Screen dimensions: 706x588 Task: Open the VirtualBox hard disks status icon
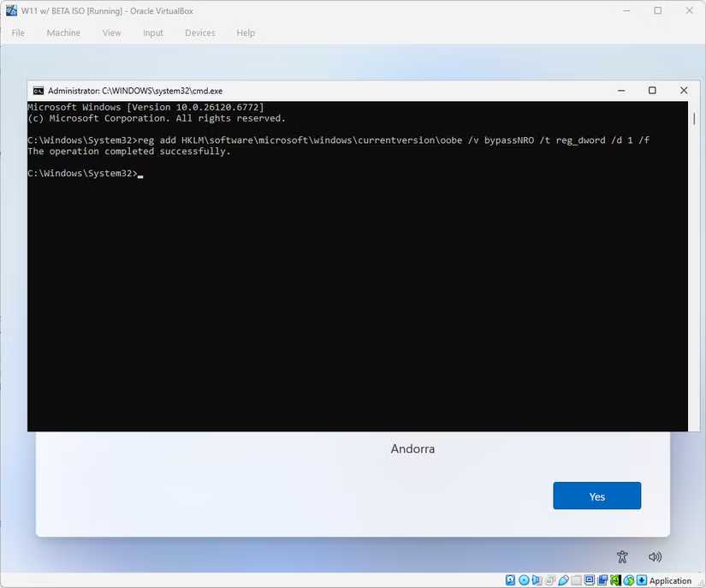[510, 579]
